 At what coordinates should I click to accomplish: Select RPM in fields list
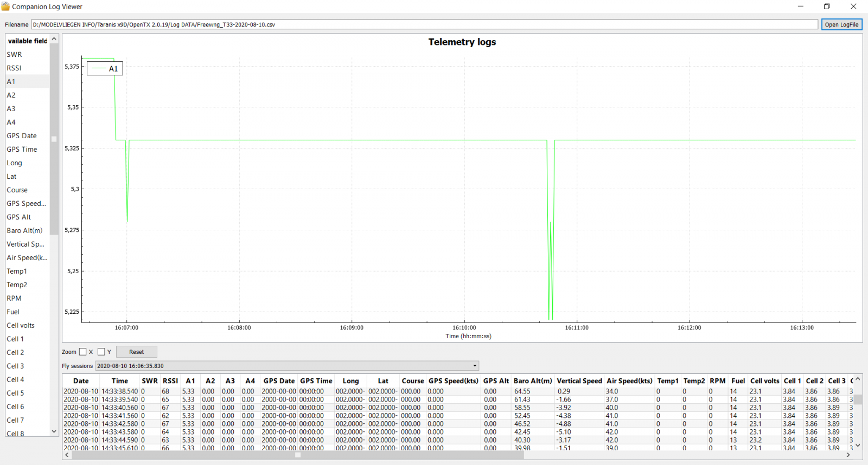(27, 298)
